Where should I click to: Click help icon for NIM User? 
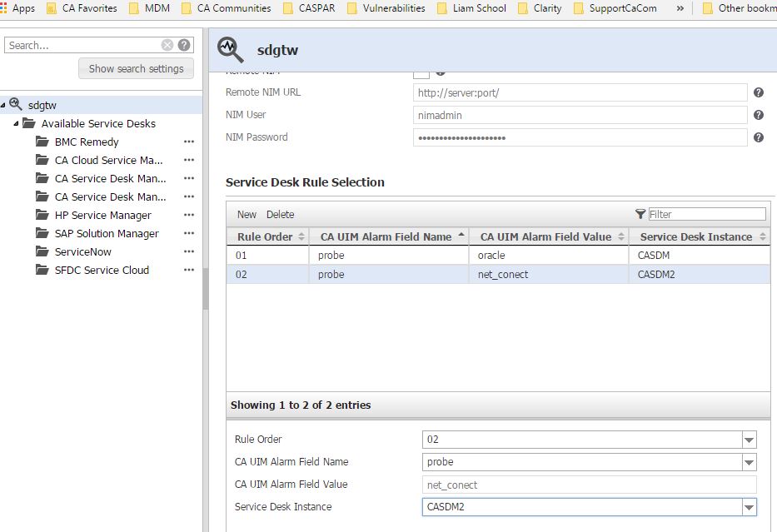coord(758,115)
